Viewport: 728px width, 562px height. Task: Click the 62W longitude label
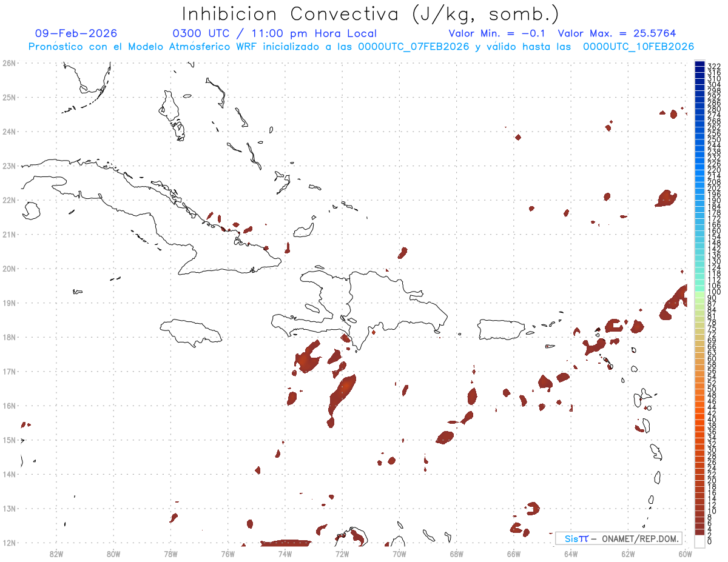629,554
